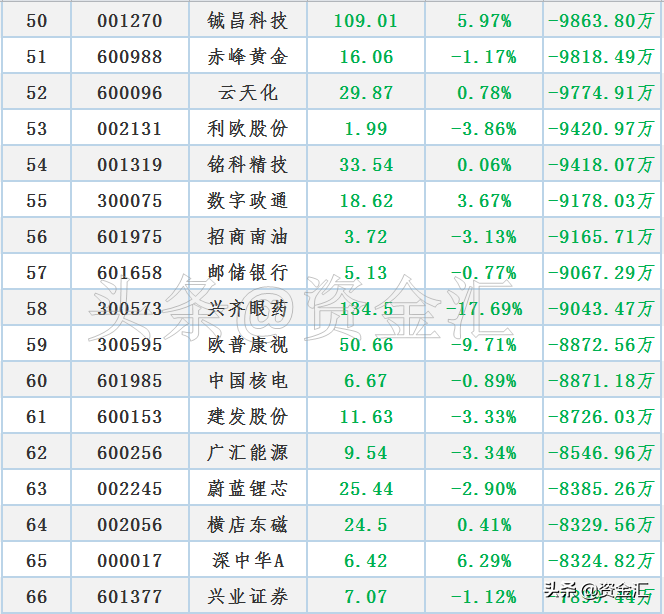Viewport: 664px width, 614px height.
Task: Select rank number 50
Action: [36, 21]
